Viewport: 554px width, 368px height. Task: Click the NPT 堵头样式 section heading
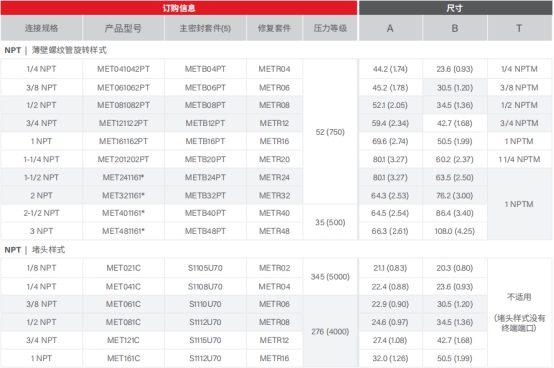pyautogui.click(x=35, y=250)
